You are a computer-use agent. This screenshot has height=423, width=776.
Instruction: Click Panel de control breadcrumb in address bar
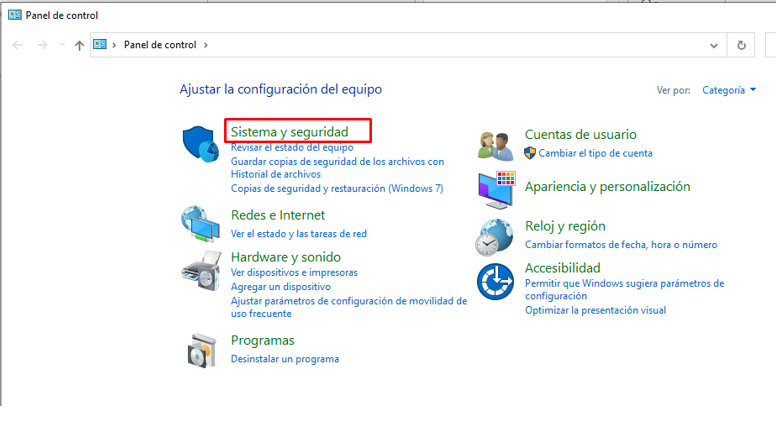tap(159, 45)
